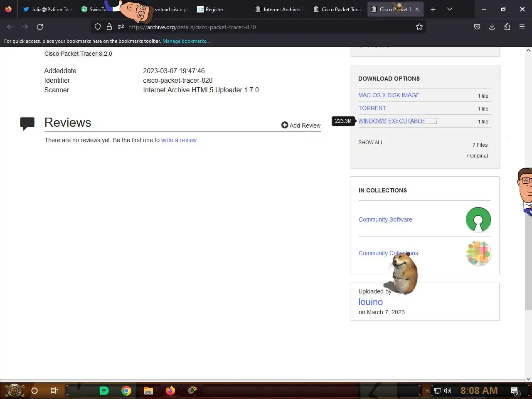The height and width of the screenshot is (399, 532).
Task: Open network status tray icon
Action: 438,391
